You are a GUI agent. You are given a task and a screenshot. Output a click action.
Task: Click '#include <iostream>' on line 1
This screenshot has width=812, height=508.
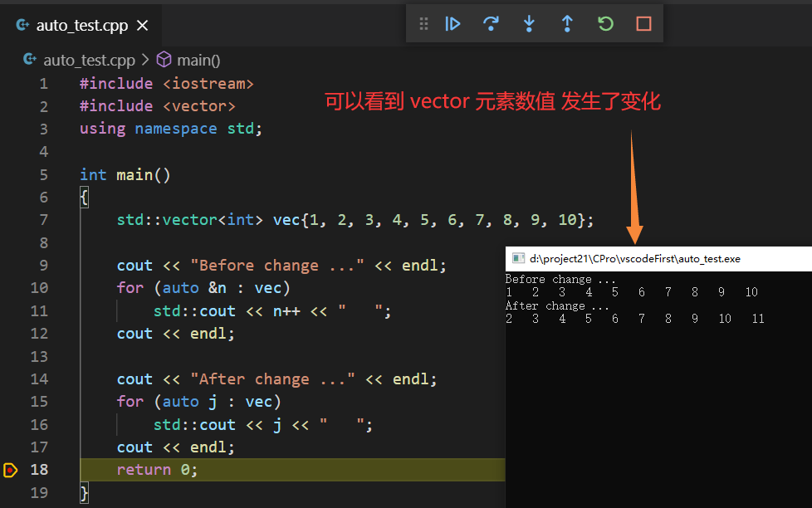[167, 84]
